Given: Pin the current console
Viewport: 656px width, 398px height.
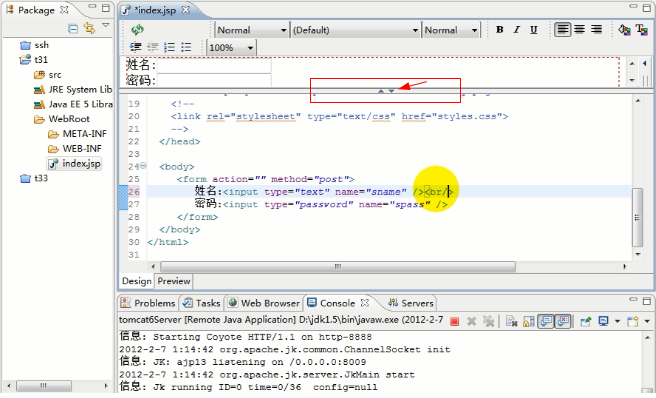Looking at the screenshot, I should tap(586, 321).
